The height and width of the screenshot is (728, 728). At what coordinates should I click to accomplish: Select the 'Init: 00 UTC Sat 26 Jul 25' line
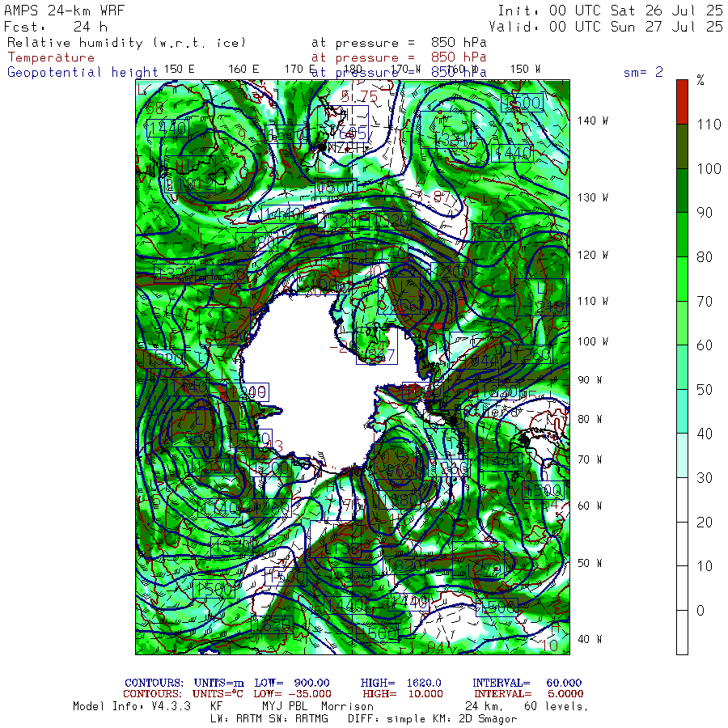click(x=610, y=11)
